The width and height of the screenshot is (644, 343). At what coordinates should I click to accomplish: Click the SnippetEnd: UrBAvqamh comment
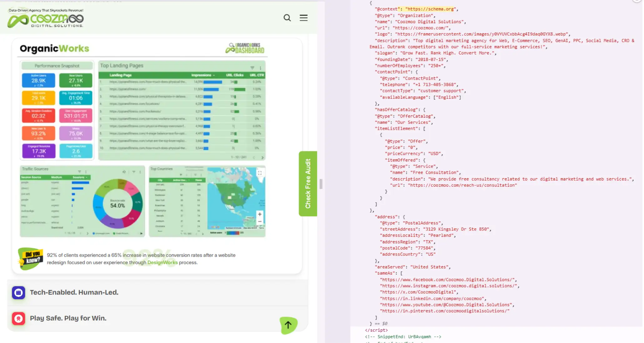click(403, 337)
